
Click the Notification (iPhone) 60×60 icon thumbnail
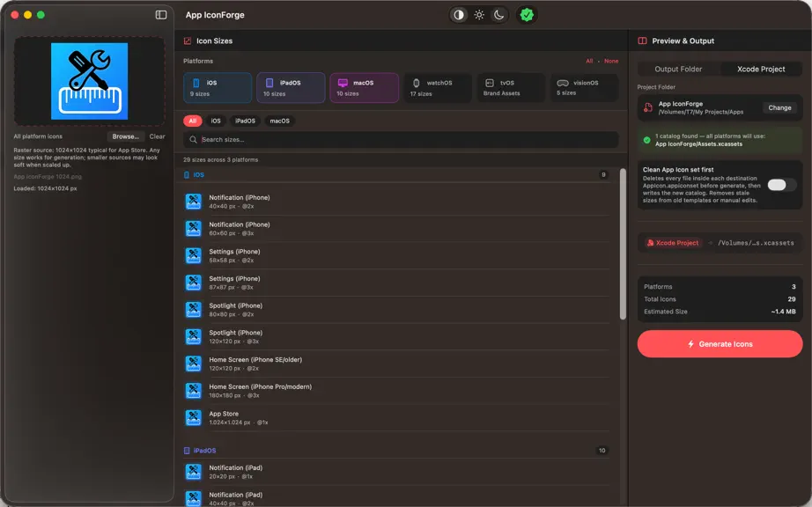pos(194,229)
